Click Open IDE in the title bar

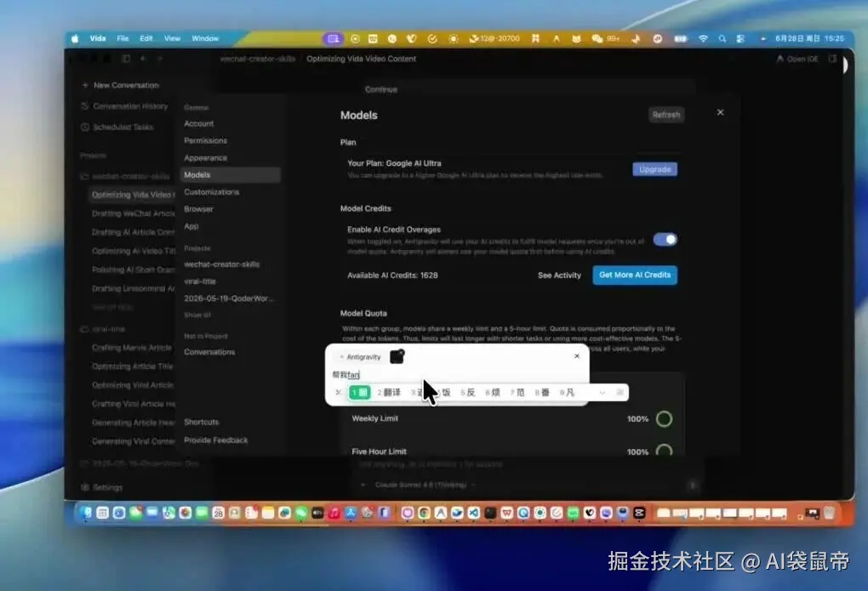797,59
